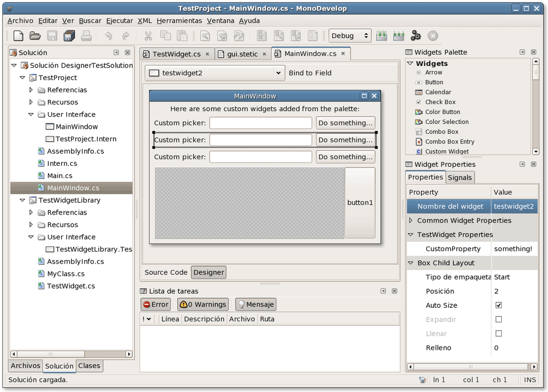Create a new file via toolbar icon
Image resolution: width=548 pixels, height=392 pixels.
click(x=18, y=35)
